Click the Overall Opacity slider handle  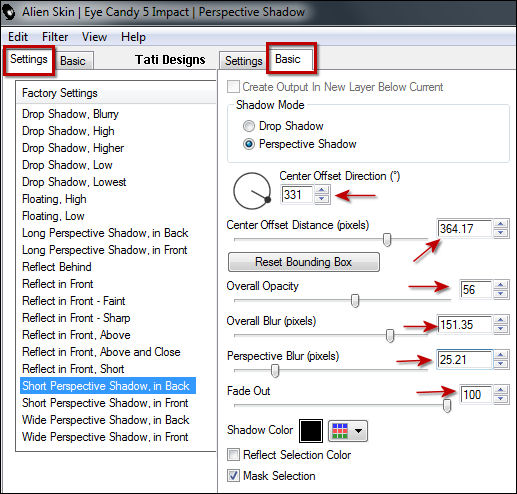[355, 300]
